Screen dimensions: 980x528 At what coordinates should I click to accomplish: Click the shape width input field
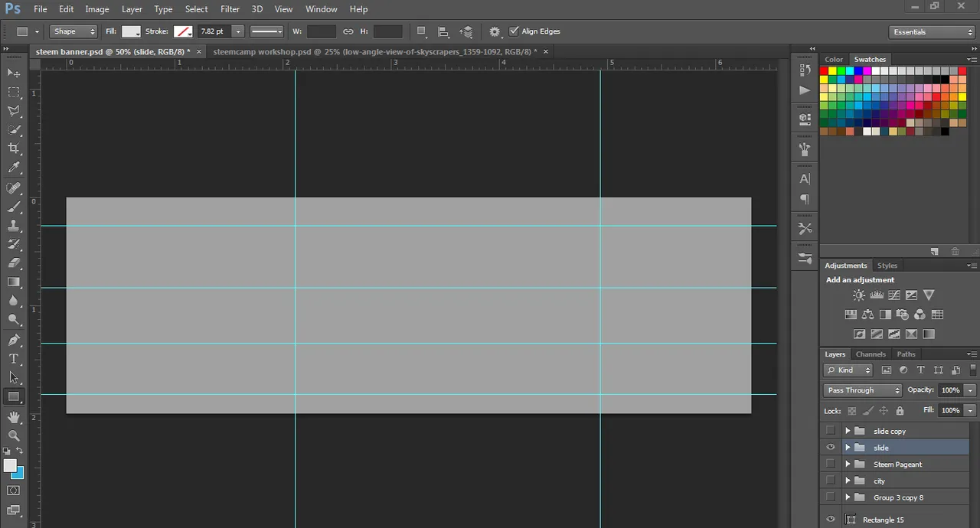(322, 31)
